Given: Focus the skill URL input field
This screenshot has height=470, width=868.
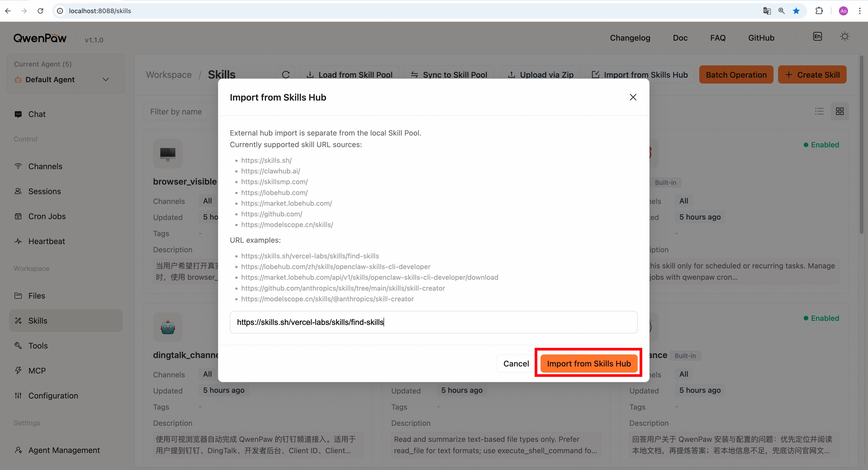Looking at the screenshot, I should (433, 322).
